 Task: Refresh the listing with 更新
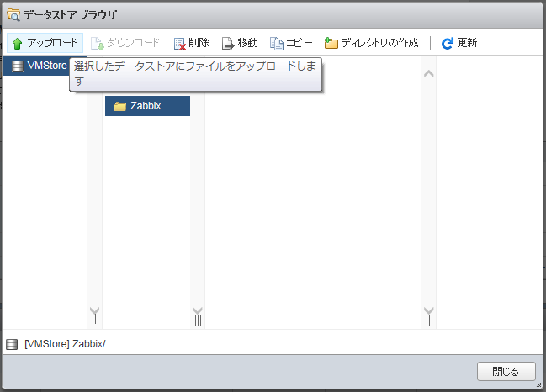[459, 43]
